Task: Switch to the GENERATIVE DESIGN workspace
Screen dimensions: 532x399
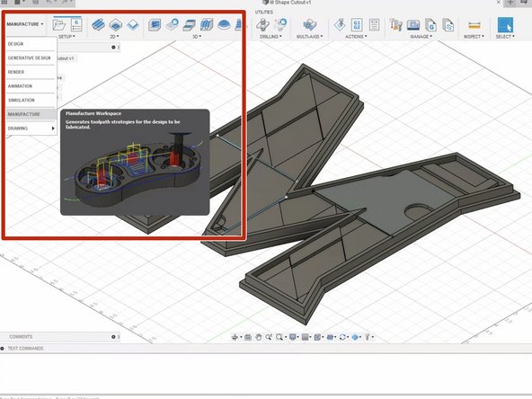Action: click(x=31, y=58)
